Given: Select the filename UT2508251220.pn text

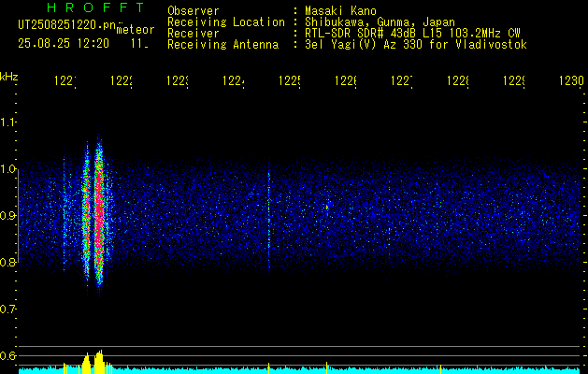Looking at the screenshot, I should tap(67, 25).
